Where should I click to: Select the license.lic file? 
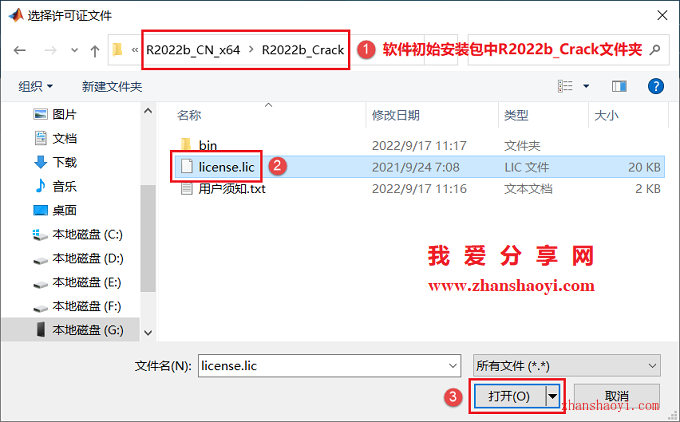point(226,167)
